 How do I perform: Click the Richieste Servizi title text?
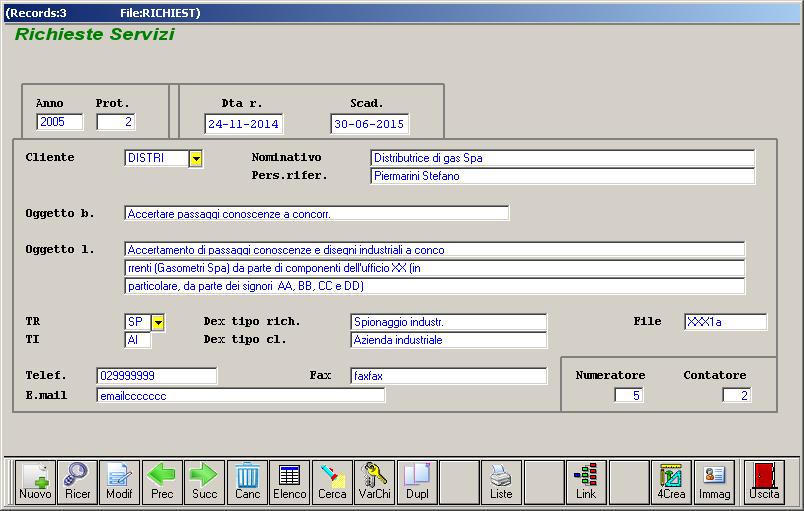95,34
